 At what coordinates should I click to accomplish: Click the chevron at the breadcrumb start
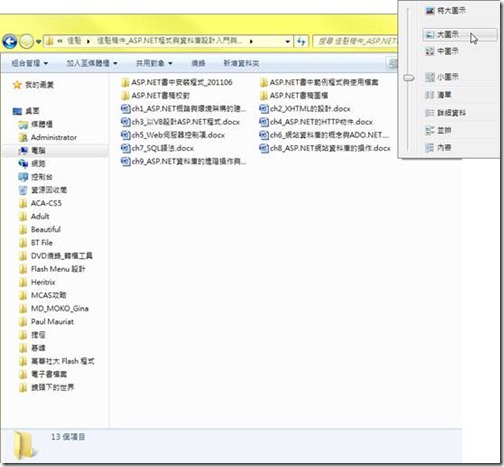coord(60,41)
